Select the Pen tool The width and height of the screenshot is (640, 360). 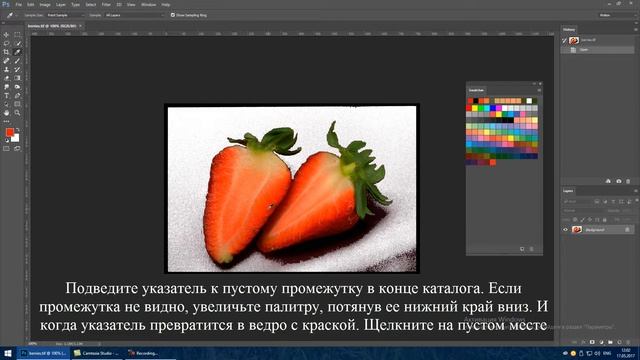coord(17,96)
